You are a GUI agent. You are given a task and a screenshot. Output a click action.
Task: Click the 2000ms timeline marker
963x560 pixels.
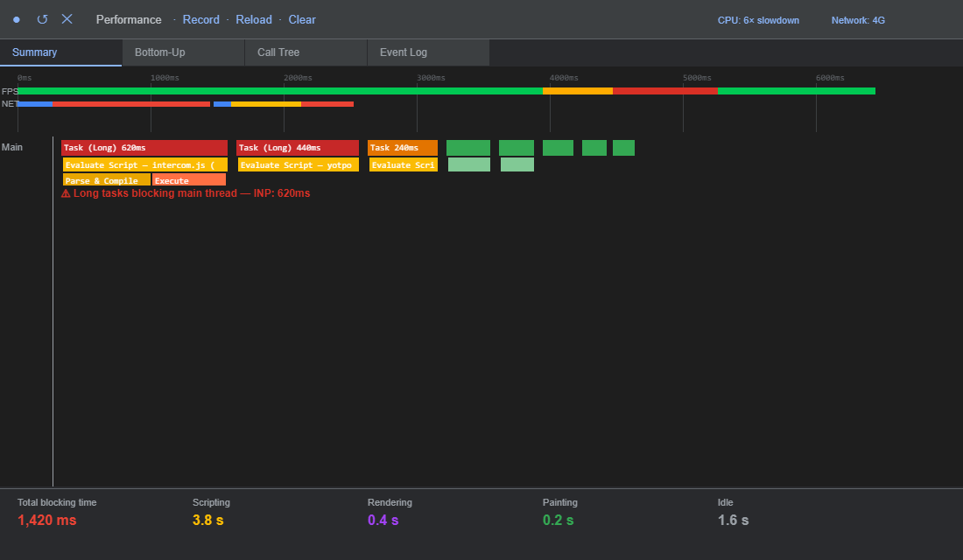coord(298,78)
